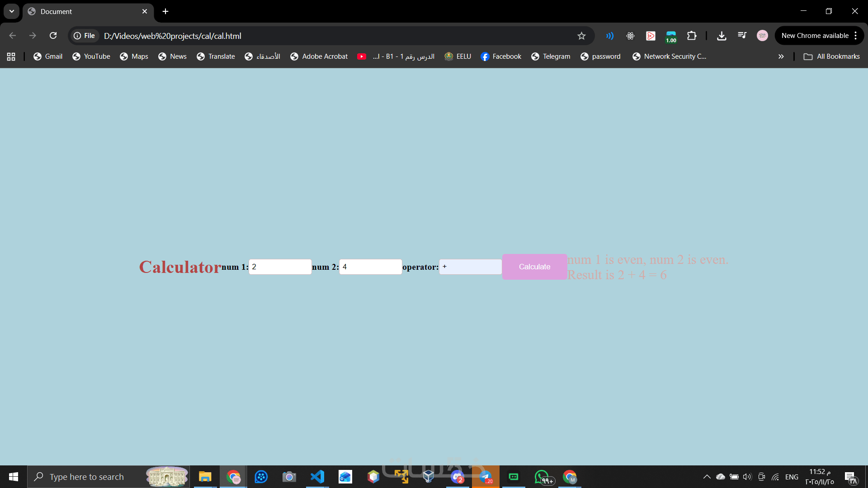Image resolution: width=868 pixels, height=488 pixels.
Task: Click the operator input field
Action: (x=470, y=267)
